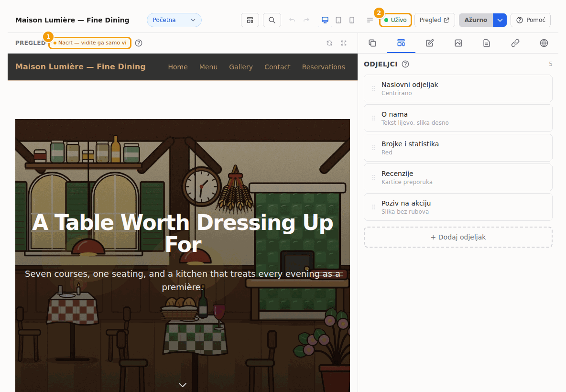Select the Recenzije section card
The width and height of the screenshot is (566, 392).
[458, 177]
